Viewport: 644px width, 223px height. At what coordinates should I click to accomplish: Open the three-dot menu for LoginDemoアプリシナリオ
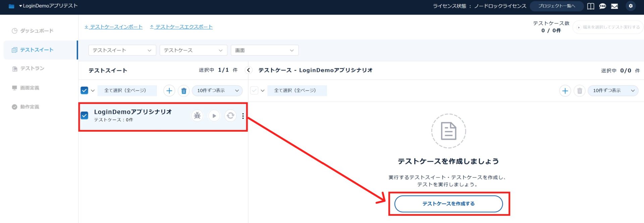click(x=243, y=116)
